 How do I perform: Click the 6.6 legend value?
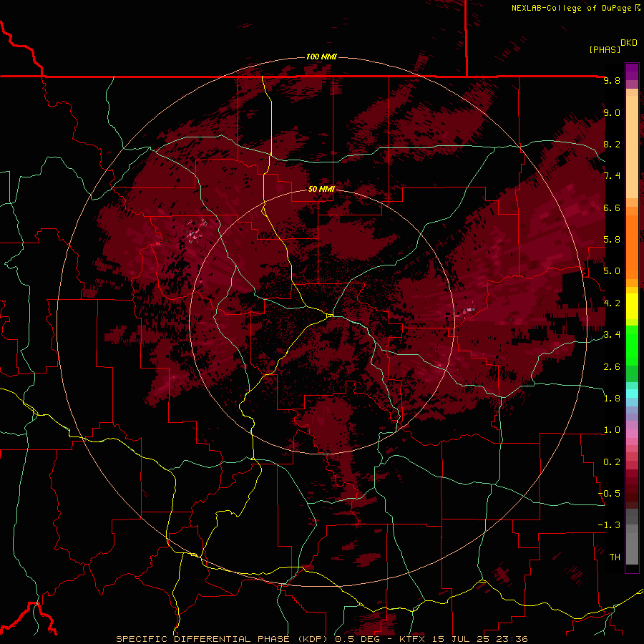click(612, 208)
